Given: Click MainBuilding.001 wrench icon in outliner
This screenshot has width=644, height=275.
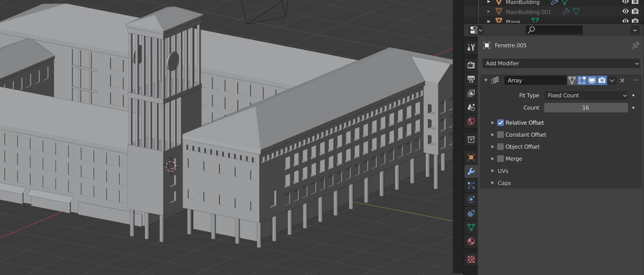Looking at the screenshot, I should click(x=566, y=12).
